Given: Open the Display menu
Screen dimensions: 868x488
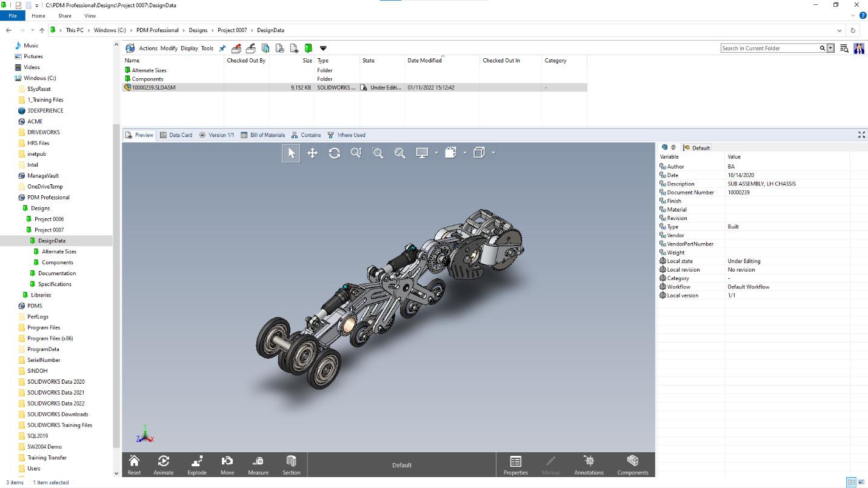Looking at the screenshot, I should coord(189,48).
